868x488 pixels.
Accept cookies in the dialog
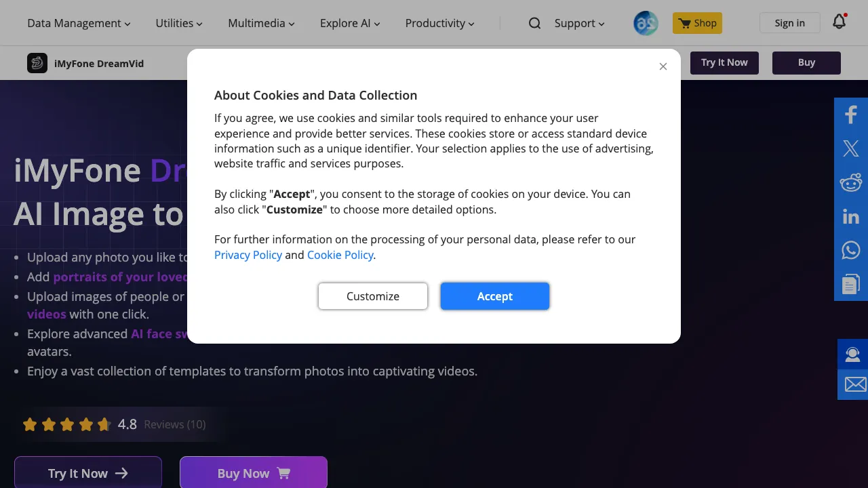[495, 296]
